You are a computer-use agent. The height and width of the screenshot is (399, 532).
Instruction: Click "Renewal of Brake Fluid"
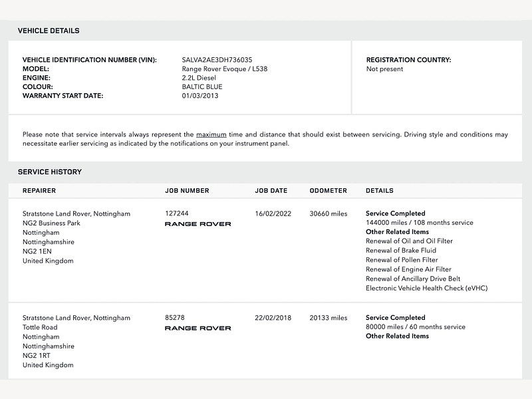tap(401, 251)
